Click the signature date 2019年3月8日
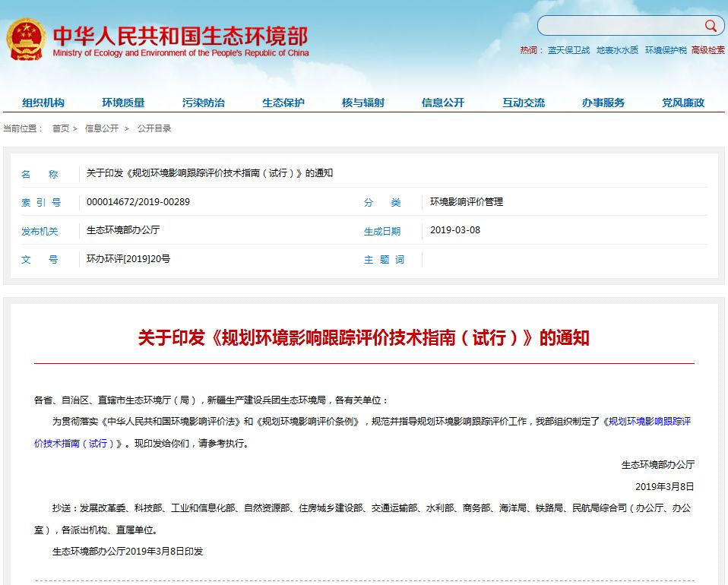Image resolution: width=728 pixels, height=585 pixels. [664, 486]
